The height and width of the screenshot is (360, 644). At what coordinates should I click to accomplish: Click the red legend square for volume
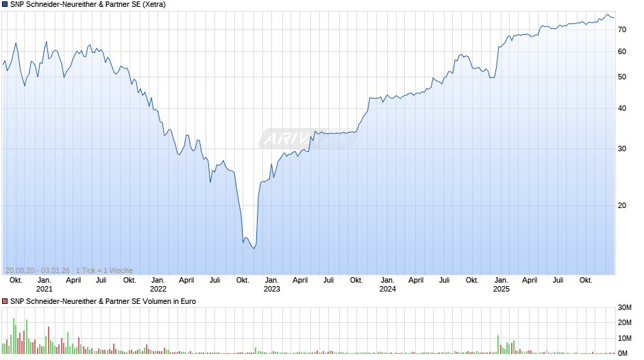[x=5, y=301]
